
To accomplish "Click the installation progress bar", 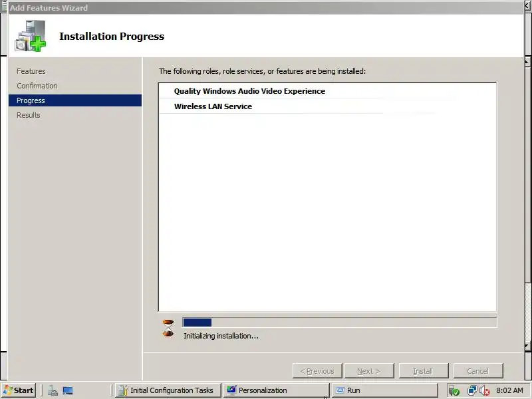I will click(339, 323).
